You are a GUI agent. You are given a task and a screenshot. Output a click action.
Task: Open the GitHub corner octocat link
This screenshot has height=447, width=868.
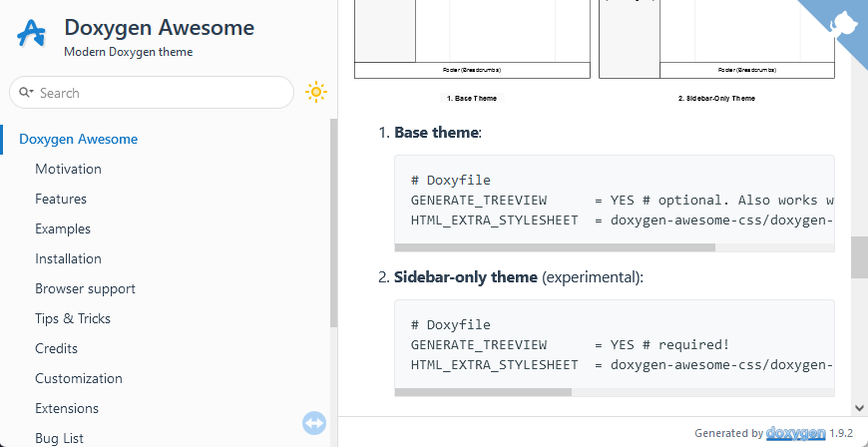coord(844,22)
